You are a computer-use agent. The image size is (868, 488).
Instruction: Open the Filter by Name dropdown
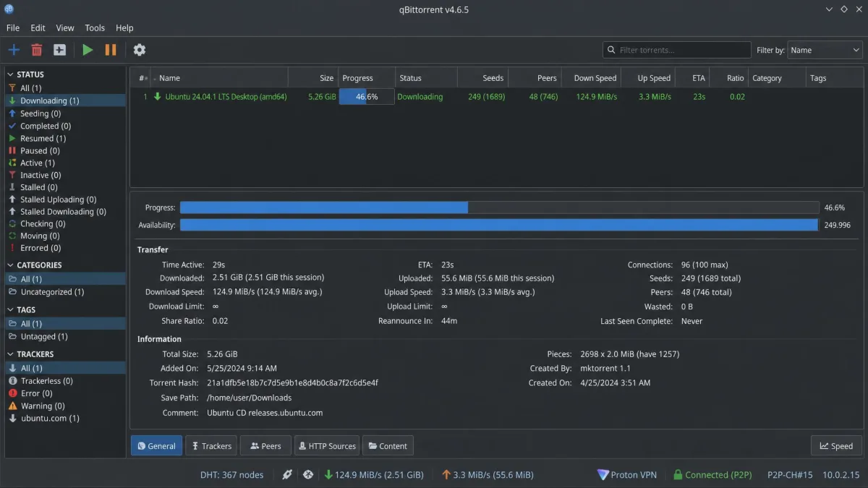coord(825,50)
